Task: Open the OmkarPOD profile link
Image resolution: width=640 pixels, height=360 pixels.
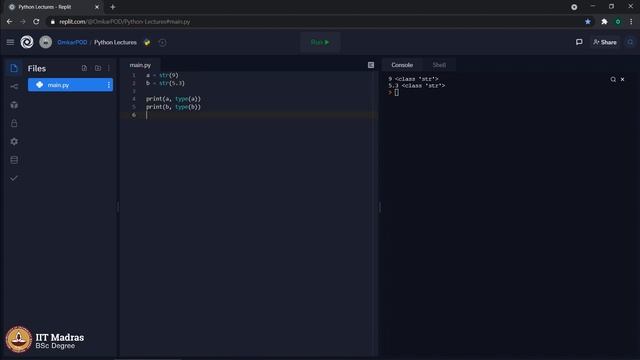Action: tap(72, 42)
